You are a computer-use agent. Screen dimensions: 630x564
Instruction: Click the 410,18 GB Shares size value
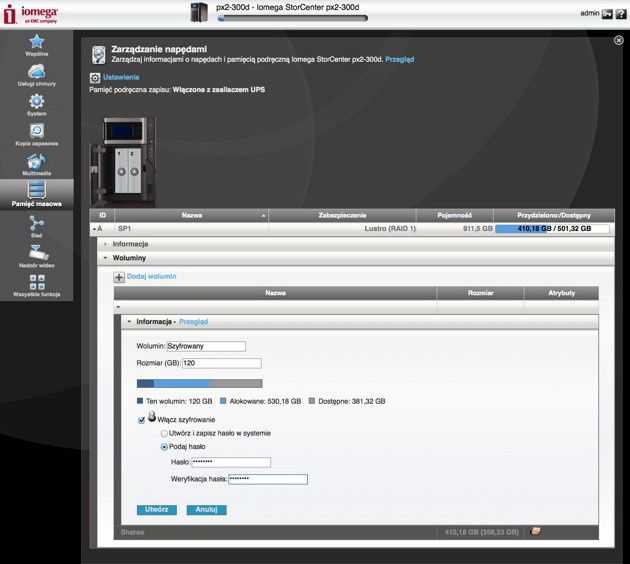(x=482, y=532)
